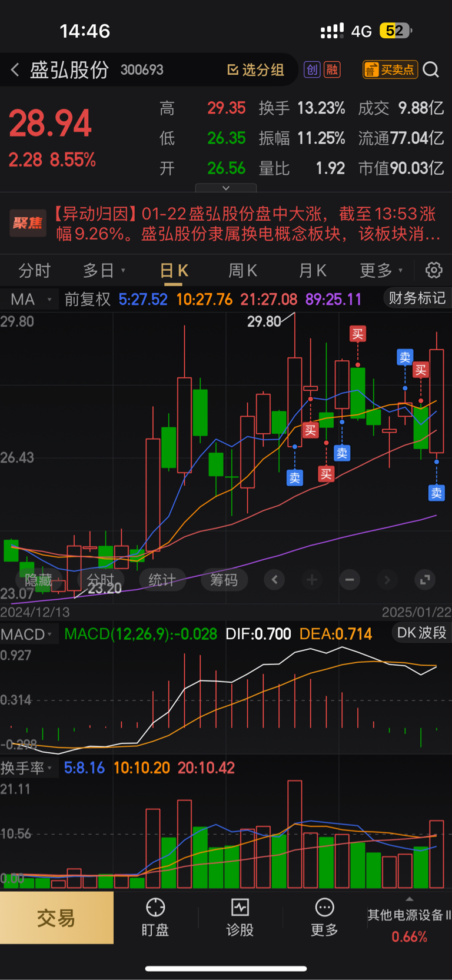
Task: Tap the 分时 overlay pill button
Action: point(100,580)
